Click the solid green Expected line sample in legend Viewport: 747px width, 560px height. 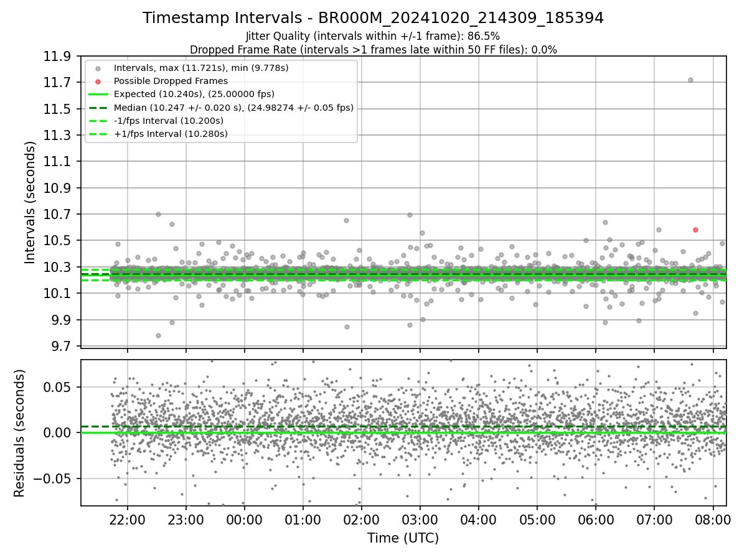point(98,95)
